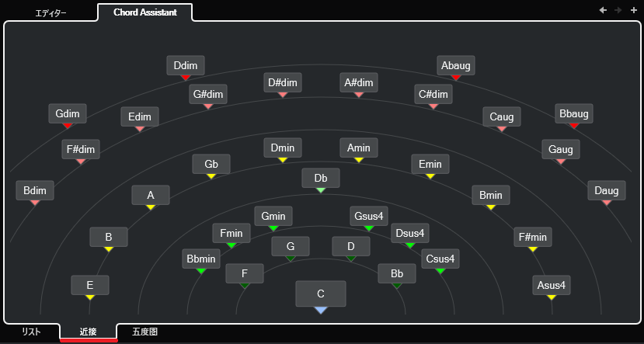Open the リスト view tab
Viewport: 644px width, 344px height.
[31, 332]
